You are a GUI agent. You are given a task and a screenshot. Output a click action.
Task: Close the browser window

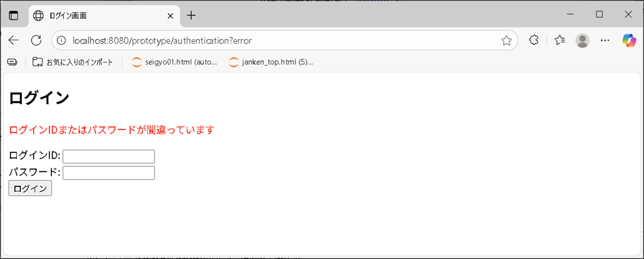pyautogui.click(x=628, y=15)
